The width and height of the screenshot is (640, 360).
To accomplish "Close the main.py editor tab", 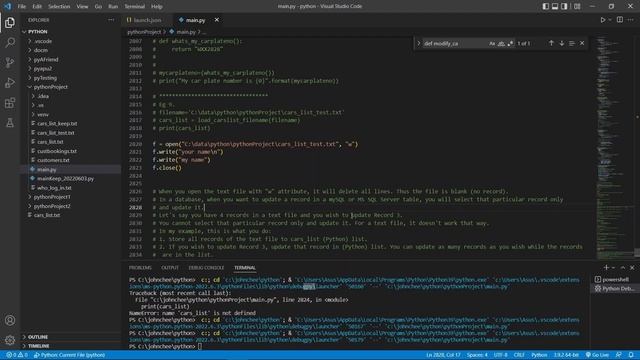I will (217, 20).
